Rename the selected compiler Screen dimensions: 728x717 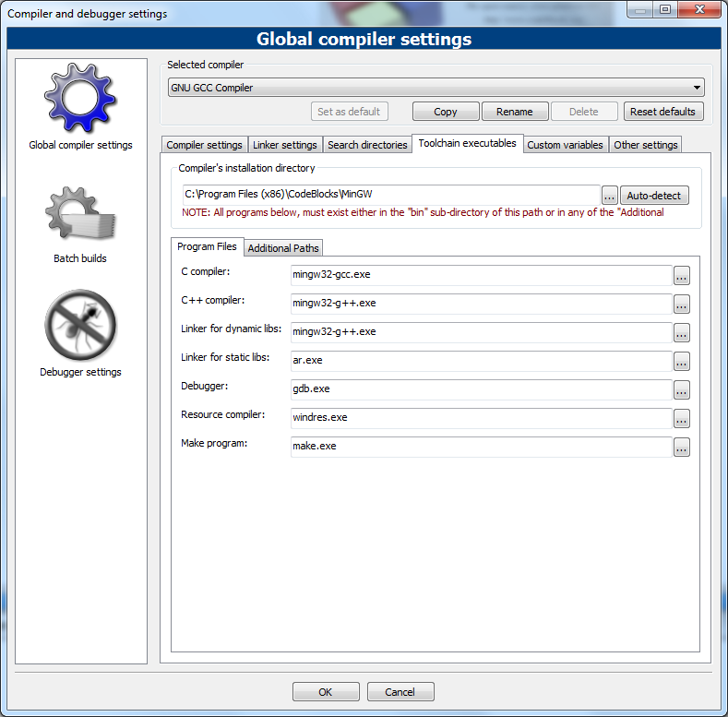click(x=514, y=112)
